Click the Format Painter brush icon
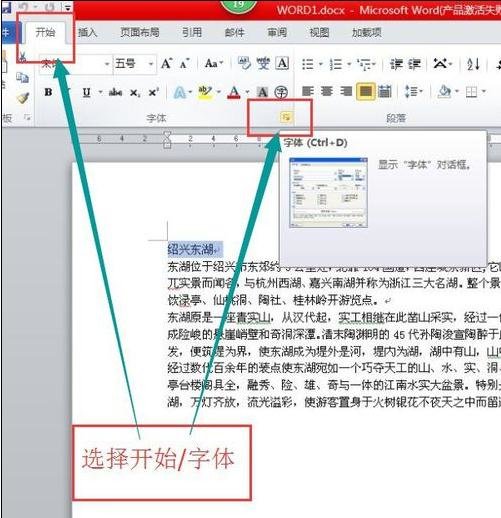 (x=23, y=98)
